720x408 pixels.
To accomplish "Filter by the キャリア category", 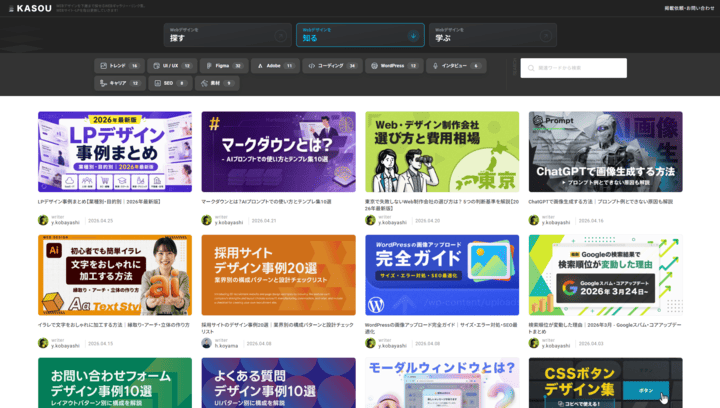I will pyautogui.click(x=120, y=83).
